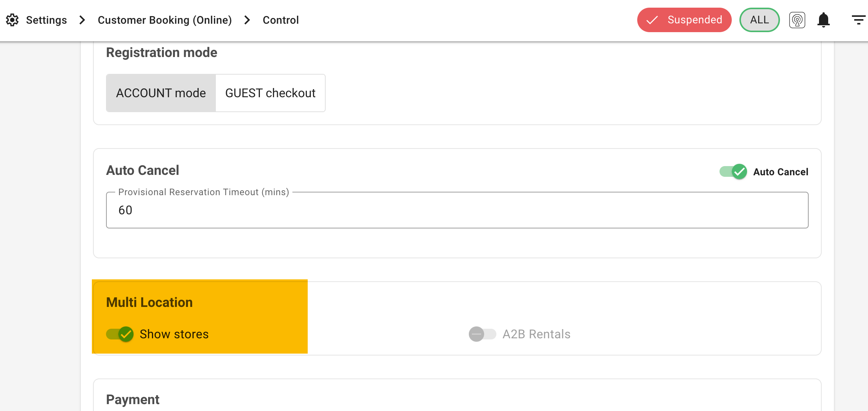Click the Auto Cancel toggle label
Screen dimensions: 868x411
[781, 172]
